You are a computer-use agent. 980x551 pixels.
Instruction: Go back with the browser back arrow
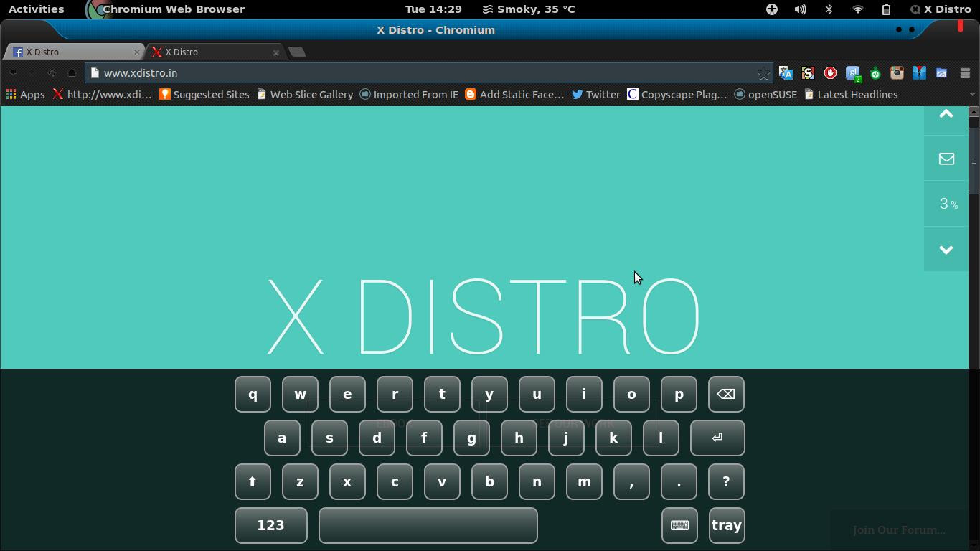tap(13, 73)
